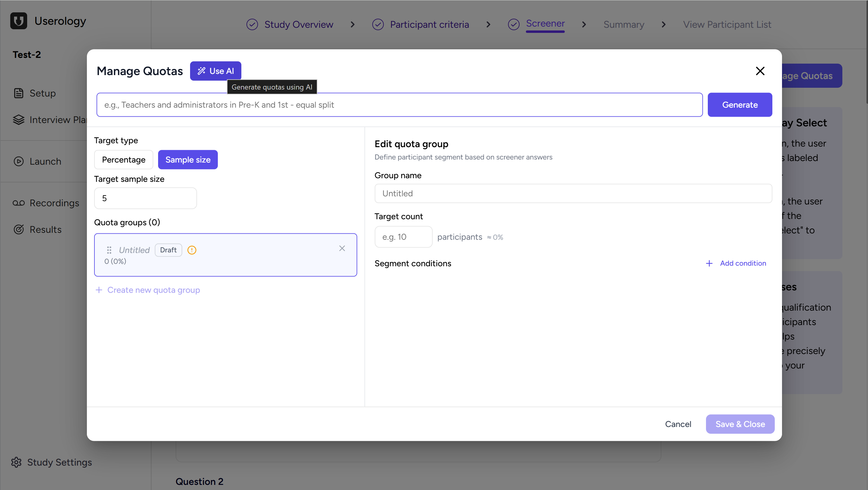The image size is (868, 490).
Task: Click the Screener step checkmark circle
Action: 513,24
